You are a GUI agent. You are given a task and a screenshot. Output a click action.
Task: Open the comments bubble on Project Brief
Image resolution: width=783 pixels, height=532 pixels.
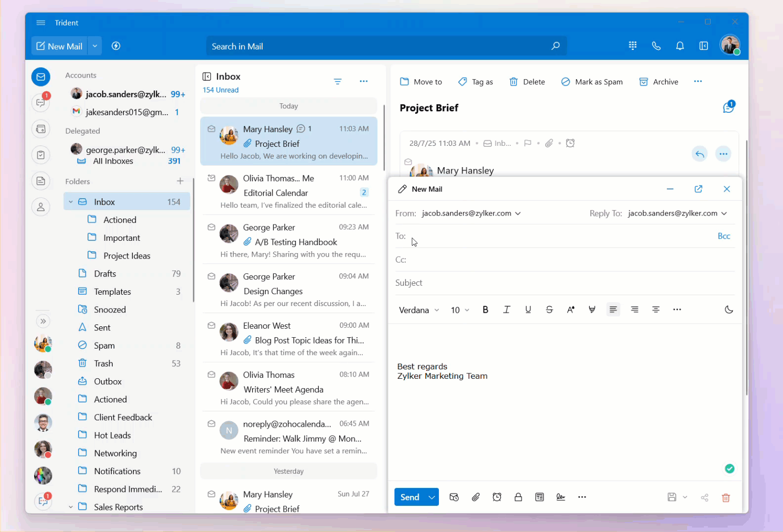coord(729,107)
